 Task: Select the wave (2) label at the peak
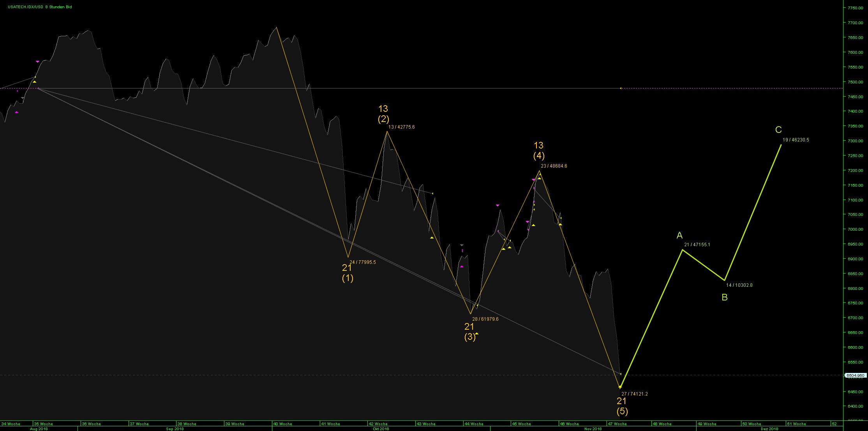point(383,119)
